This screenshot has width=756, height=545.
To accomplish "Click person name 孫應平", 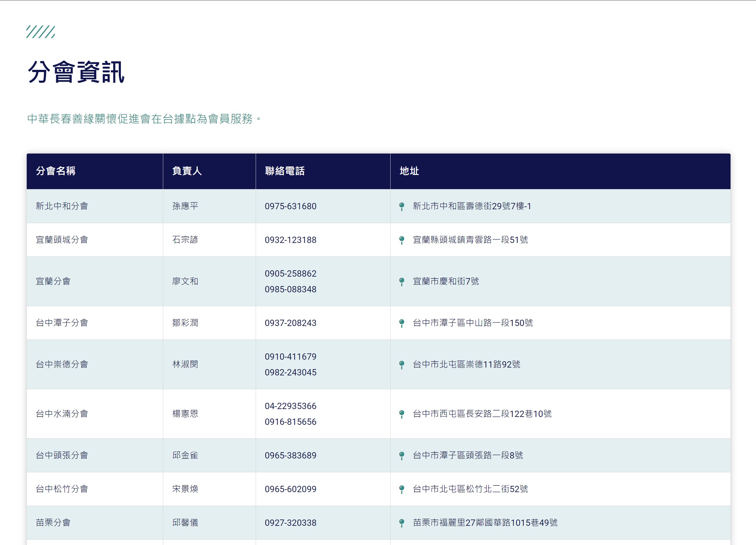I will 185,206.
